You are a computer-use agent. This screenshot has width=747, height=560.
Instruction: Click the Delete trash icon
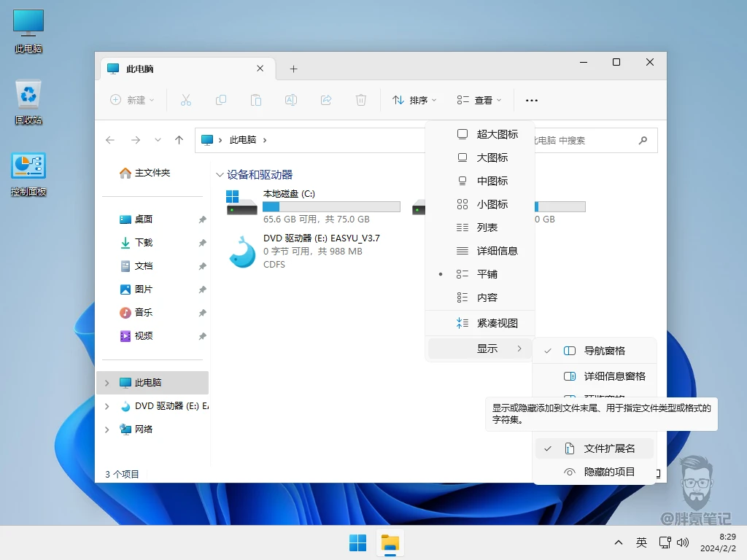pyautogui.click(x=361, y=100)
